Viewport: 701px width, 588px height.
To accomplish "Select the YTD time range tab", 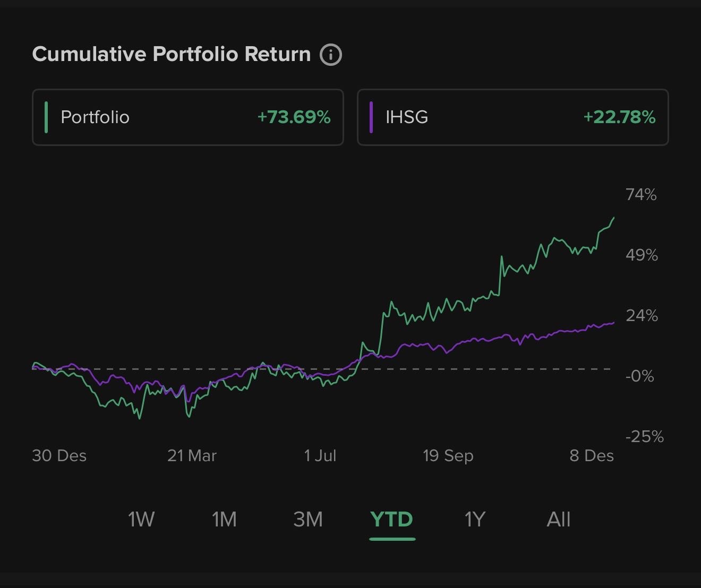I will click(392, 519).
